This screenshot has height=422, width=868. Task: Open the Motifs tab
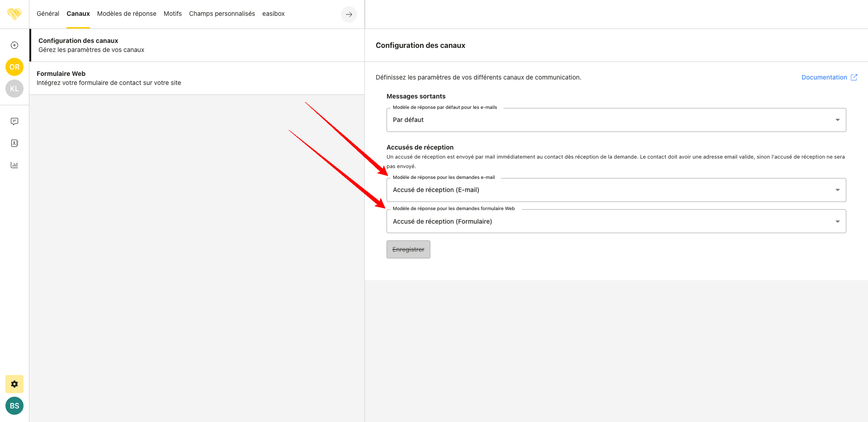click(173, 14)
